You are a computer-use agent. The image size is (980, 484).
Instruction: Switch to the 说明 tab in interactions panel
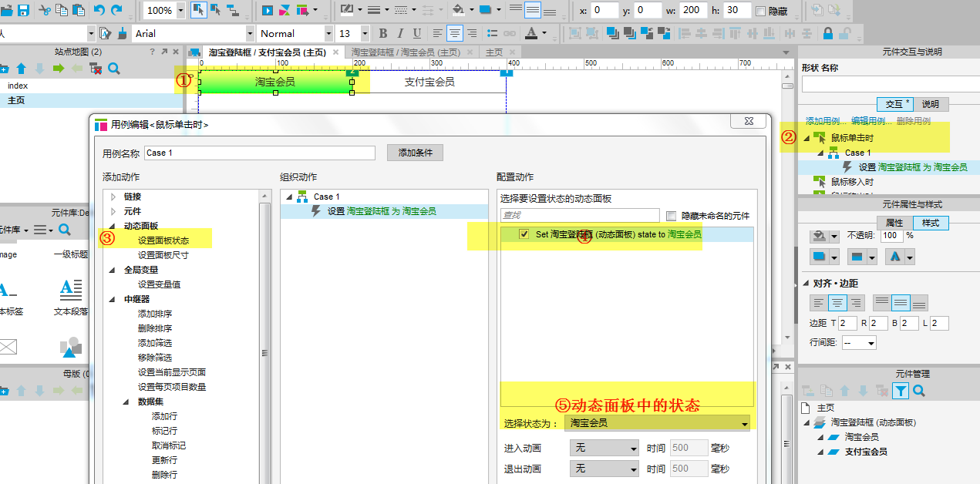pos(931,104)
